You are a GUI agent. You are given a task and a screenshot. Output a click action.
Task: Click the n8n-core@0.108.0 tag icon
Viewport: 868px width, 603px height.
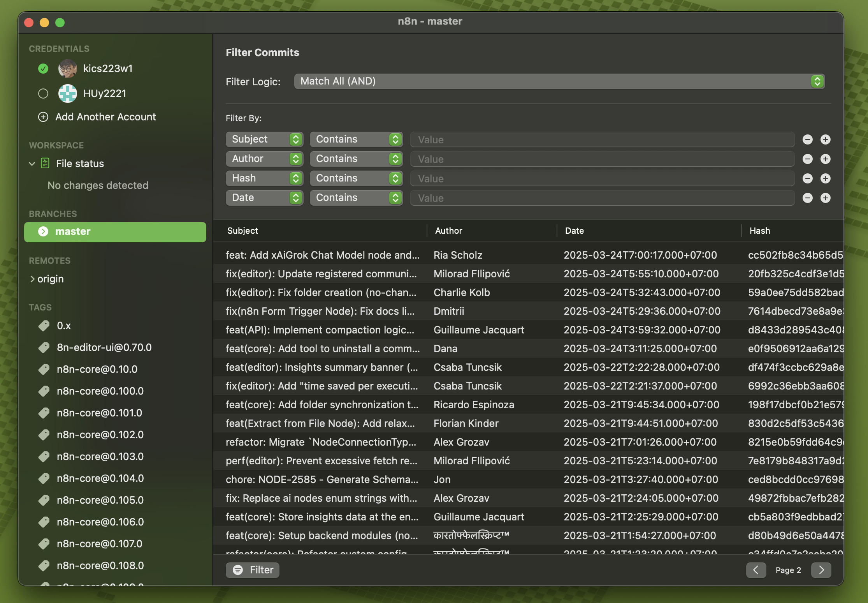pyautogui.click(x=44, y=566)
